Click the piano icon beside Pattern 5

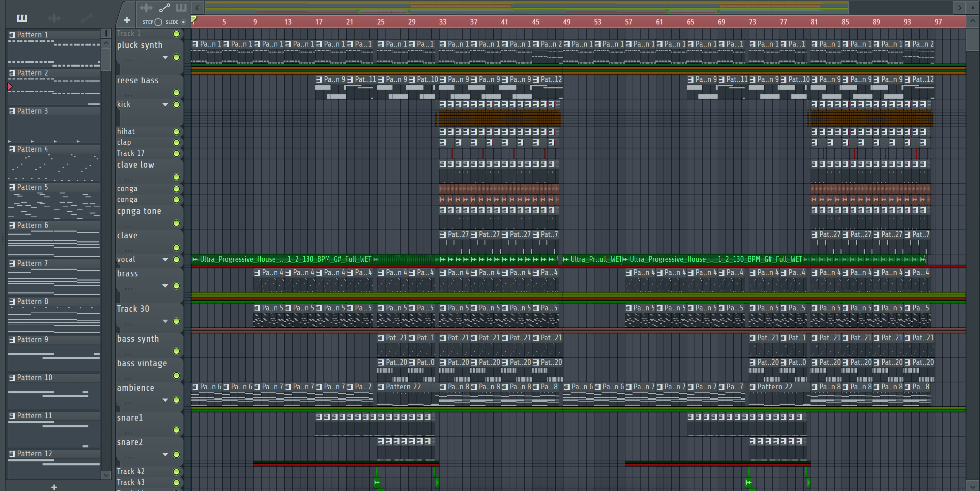tap(12, 187)
